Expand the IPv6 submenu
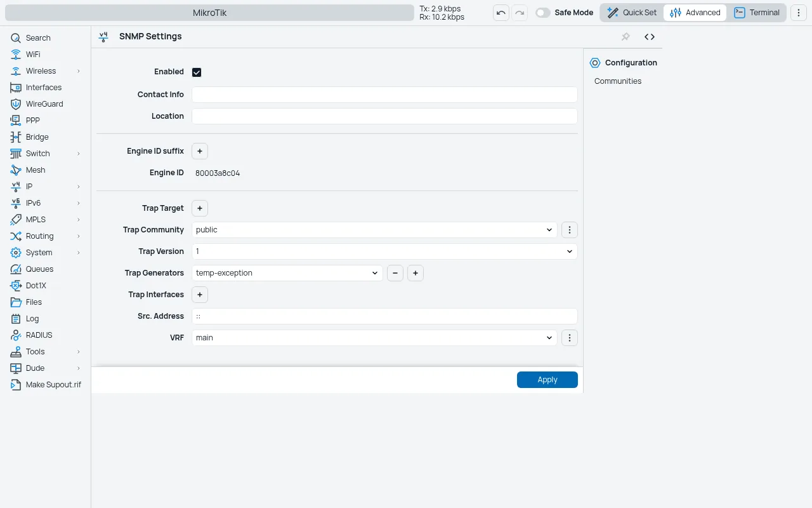Screen dimensions: 812x508 coord(79,203)
